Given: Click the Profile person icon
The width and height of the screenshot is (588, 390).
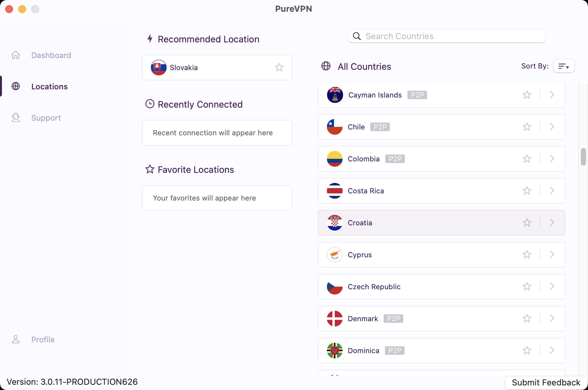Looking at the screenshot, I should 16,339.
